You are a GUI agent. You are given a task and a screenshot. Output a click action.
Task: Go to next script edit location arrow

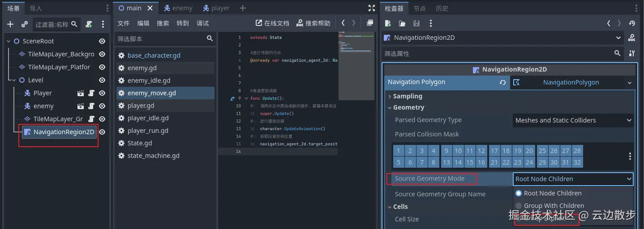pyautogui.click(x=354, y=23)
